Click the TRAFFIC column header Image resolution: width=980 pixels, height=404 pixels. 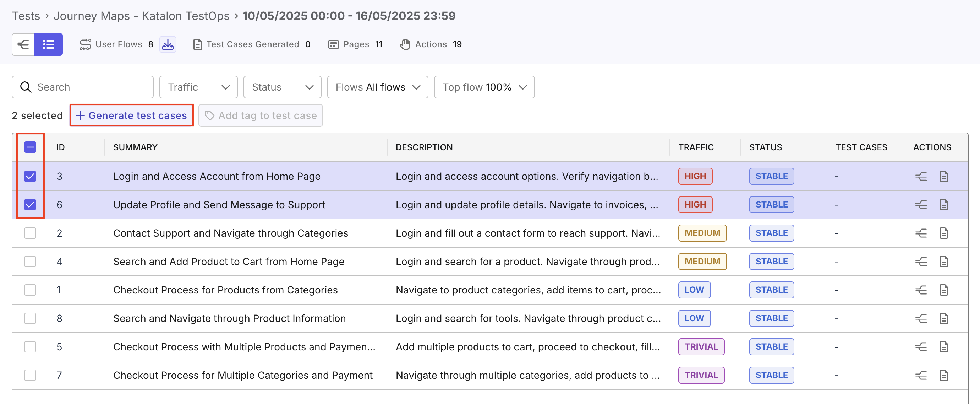pos(696,147)
